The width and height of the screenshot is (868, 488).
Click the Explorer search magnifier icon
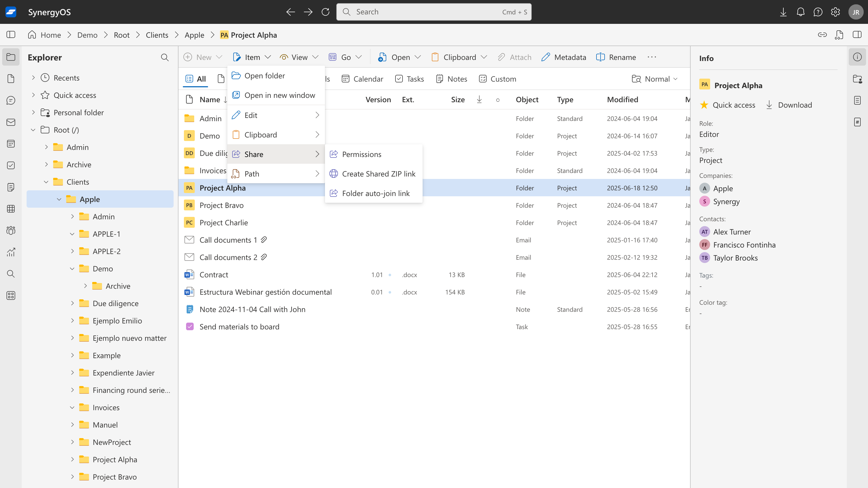click(164, 57)
